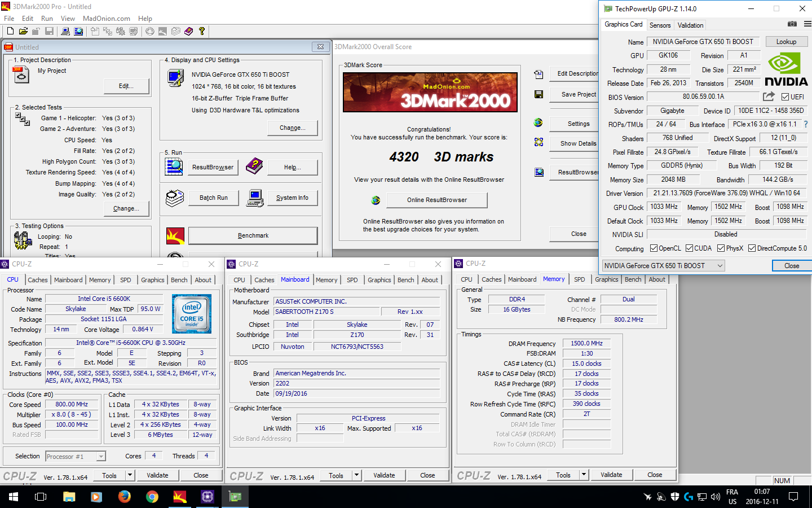Click the volume speaker tray icon
Image resolution: width=812 pixels, height=508 pixels.
[x=716, y=497]
